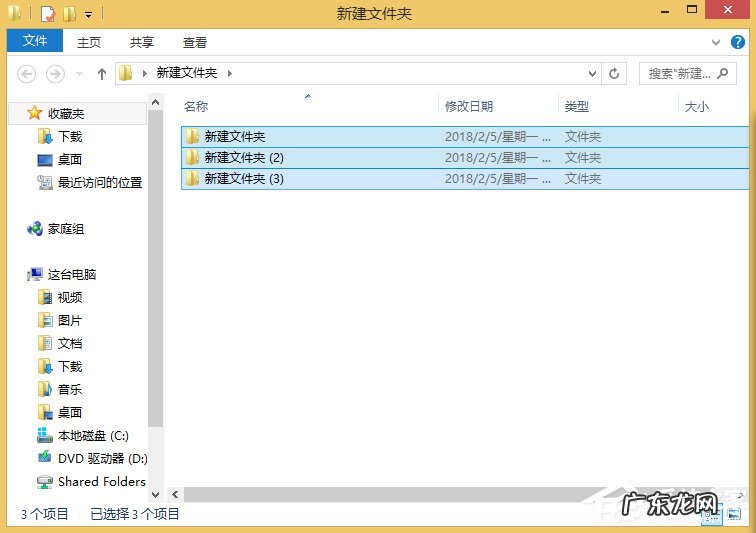Click type 文件夹 in 新建文件夹 (2) row
The width and height of the screenshot is (756, 533).
pos(582,158)
